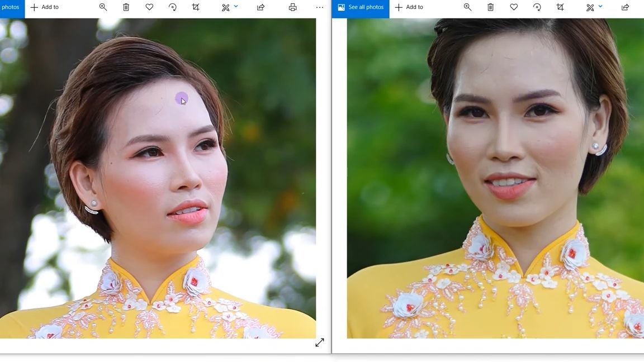Open Add to in left window
The width and height of the screenshot is (644, 362).
(44, 7)
